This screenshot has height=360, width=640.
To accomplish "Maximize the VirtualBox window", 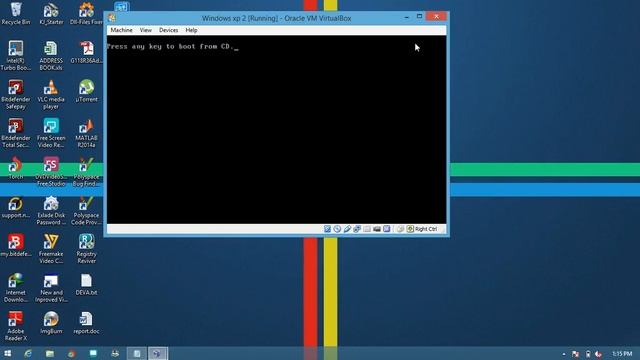I will pyautogui.click(x=419, y=17).
